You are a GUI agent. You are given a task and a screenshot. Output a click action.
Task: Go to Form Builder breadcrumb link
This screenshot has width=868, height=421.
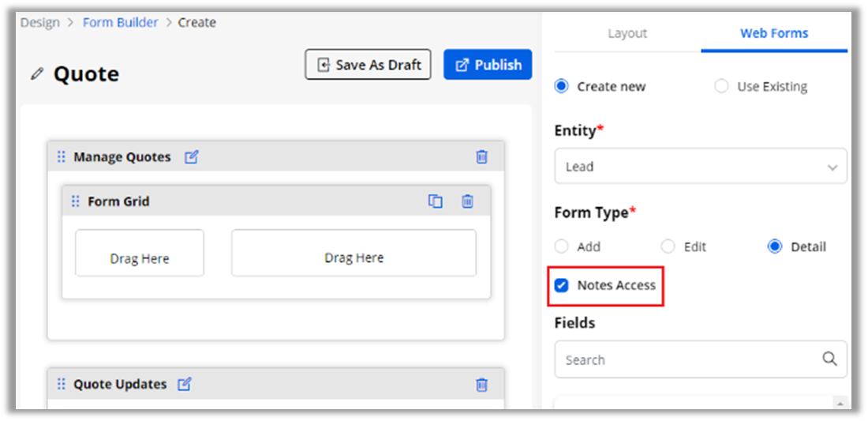coord(120,22)
